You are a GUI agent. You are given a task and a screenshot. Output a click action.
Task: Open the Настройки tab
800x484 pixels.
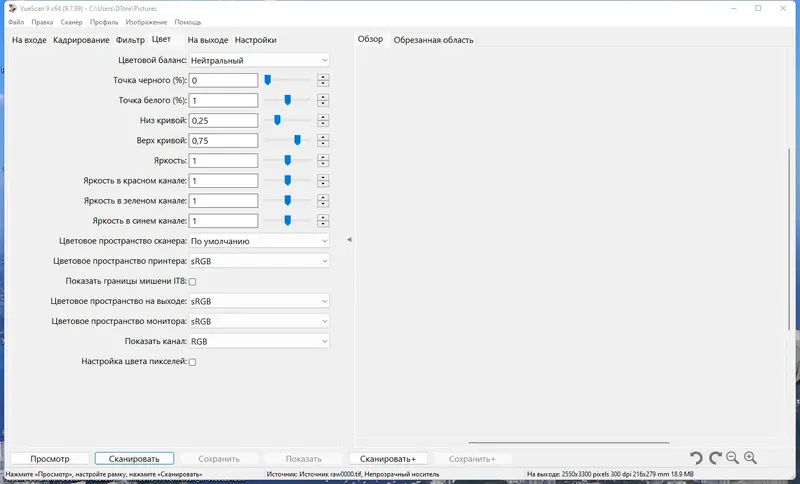pyautogui.click(x=256, y=40)
